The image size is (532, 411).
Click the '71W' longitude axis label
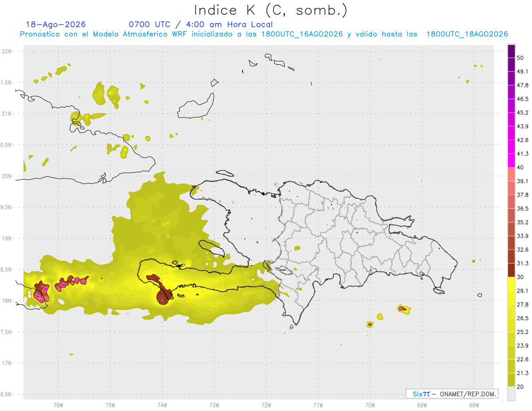pyautogui.click(x=318, y=405)
